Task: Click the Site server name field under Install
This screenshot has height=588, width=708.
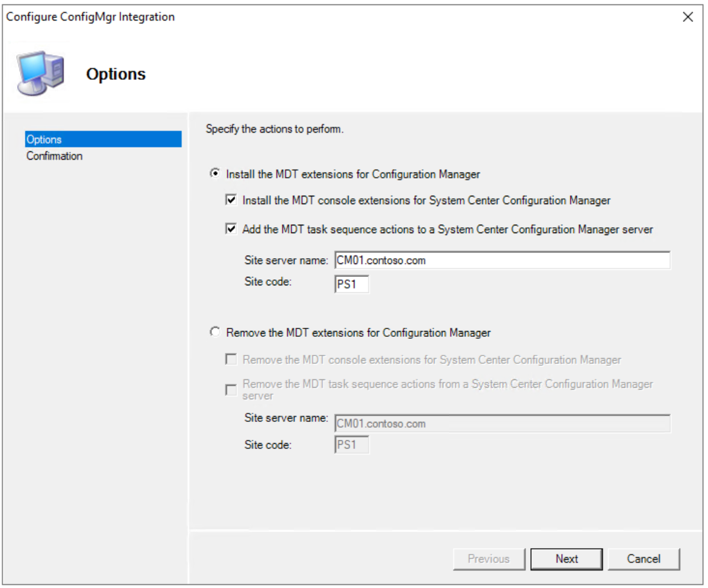Action: (502, 260)
